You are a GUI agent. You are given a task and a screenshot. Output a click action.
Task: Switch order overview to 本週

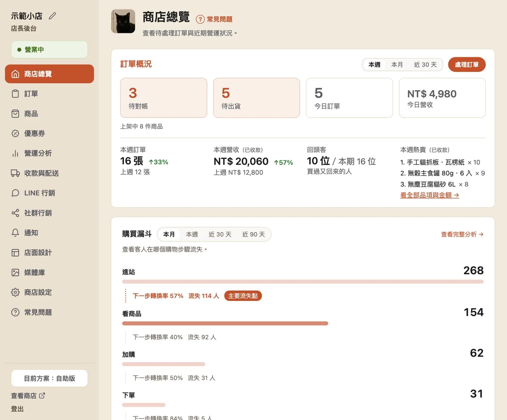(x=374, y=65)
